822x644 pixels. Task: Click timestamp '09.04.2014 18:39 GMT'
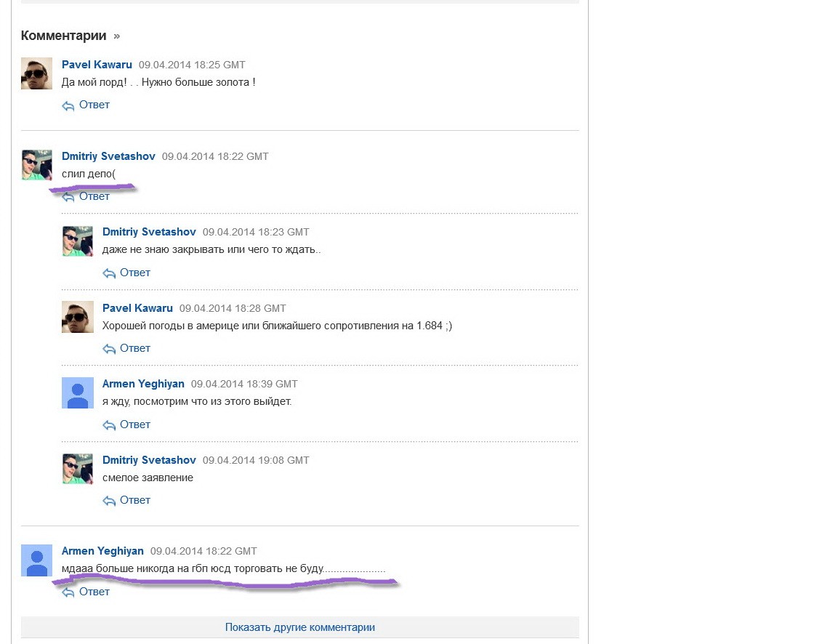pos(244,384)
